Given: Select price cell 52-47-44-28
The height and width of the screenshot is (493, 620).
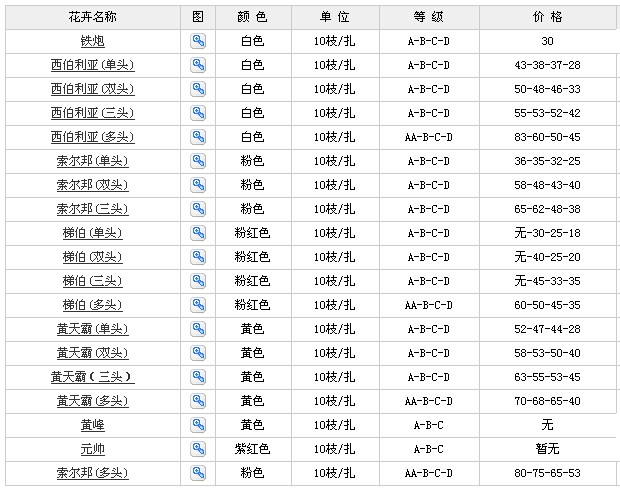Looking at the screenshot, I should tap(547, 329).
